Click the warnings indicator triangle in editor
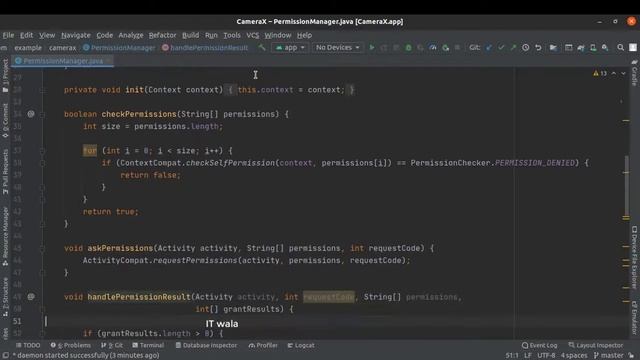The height and width of the screenshot is (360, 640). (x=596, y=73)
